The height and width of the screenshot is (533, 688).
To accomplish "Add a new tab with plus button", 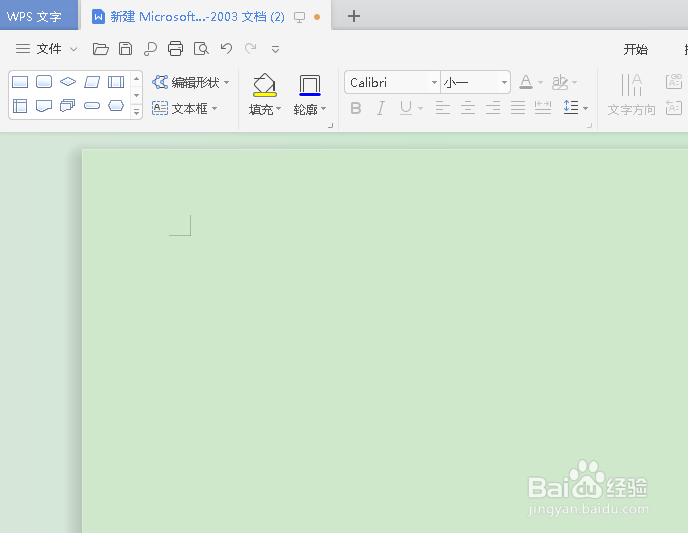I will point(354,16).
